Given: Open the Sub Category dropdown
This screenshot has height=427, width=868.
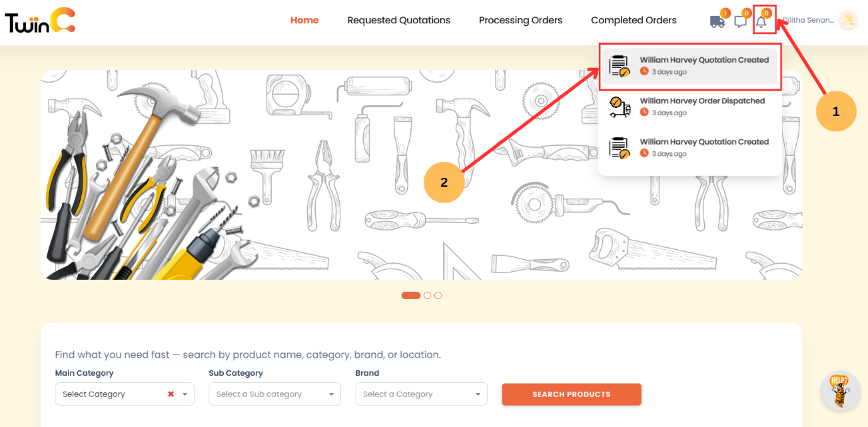Looking at the screenshot, I should pyautogui.click(x=274, y=394).
